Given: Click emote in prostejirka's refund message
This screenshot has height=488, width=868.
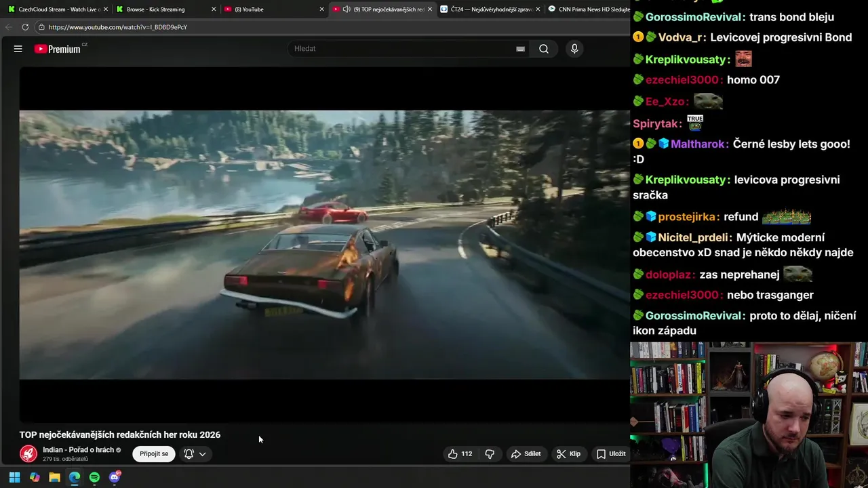Looking at the screenshot, I should [x=787, y=217].
